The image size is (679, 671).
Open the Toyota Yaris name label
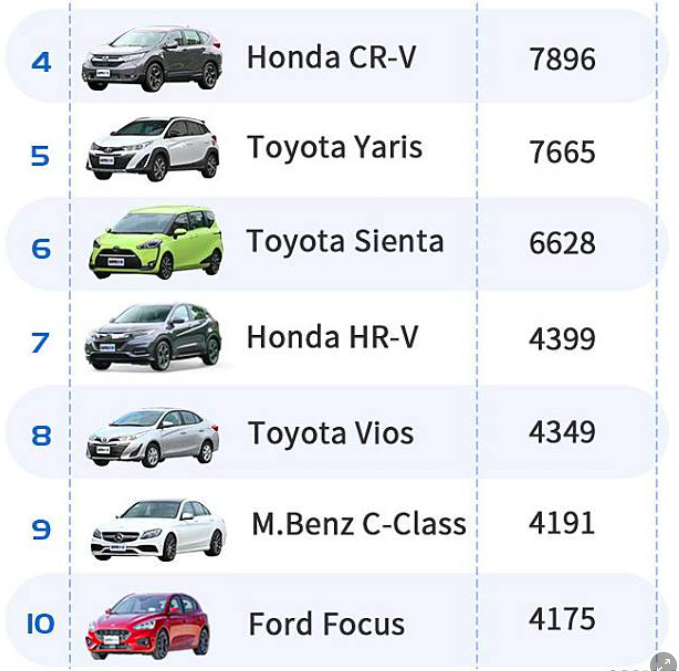click(x=335, y=148)
